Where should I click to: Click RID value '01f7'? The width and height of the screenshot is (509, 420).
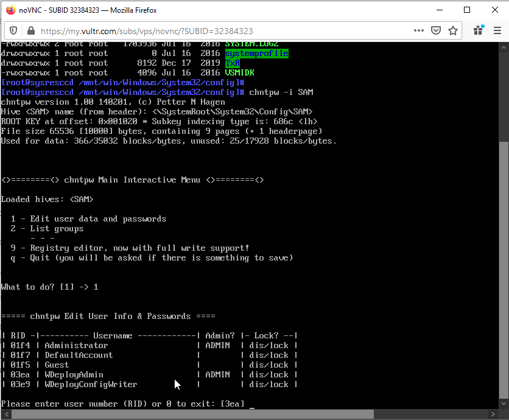[20, 355]
